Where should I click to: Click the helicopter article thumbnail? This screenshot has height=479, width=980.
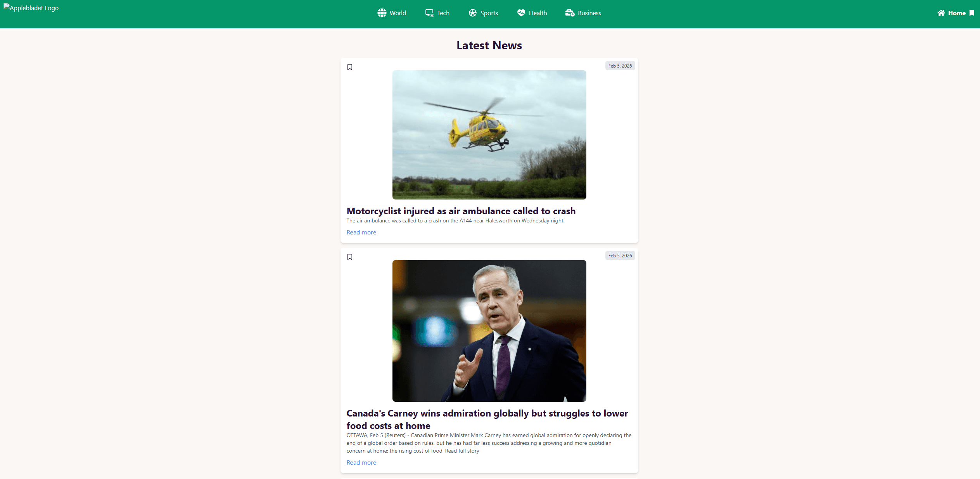489,135
